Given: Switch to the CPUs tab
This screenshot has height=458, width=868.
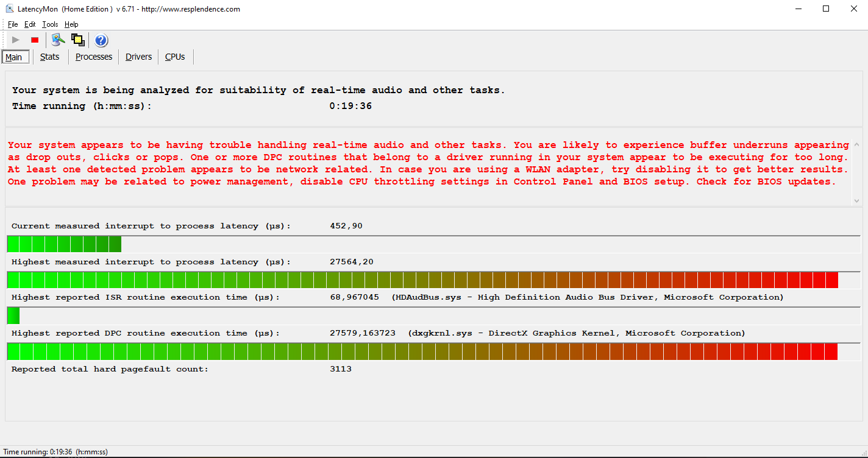Looking at the screenshot, I should (175, 57).
